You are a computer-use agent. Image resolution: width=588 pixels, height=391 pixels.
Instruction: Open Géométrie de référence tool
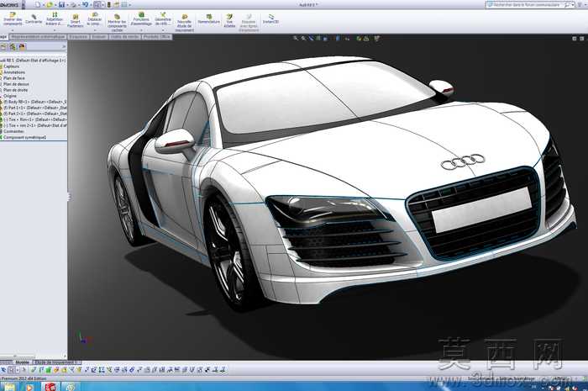163,18
